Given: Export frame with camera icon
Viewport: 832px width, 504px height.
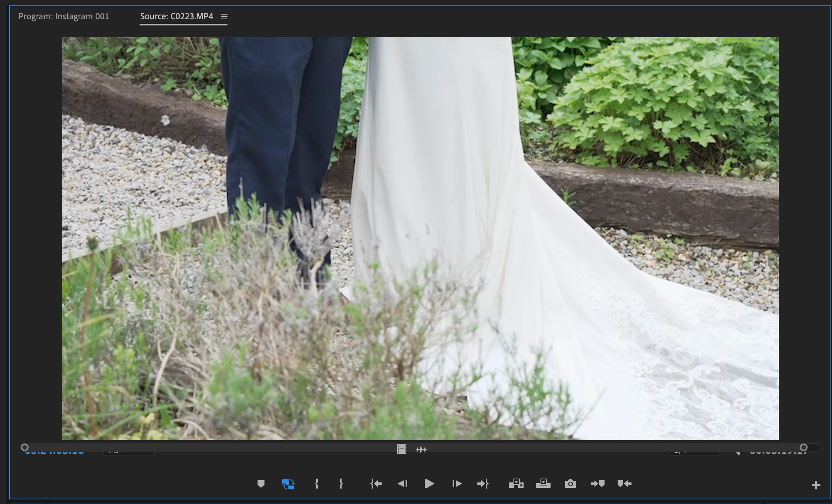Looking at the screenshot, I should [570, 484].
